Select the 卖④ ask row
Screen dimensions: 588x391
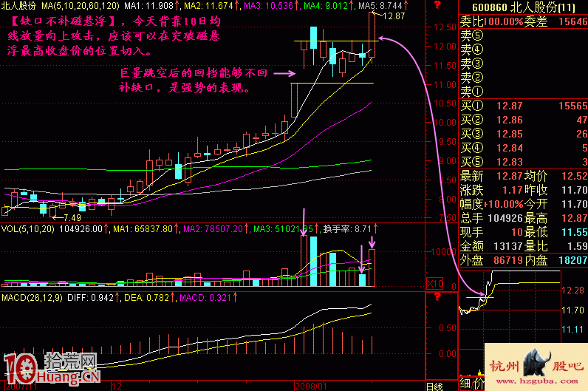[x=524, y=50]
